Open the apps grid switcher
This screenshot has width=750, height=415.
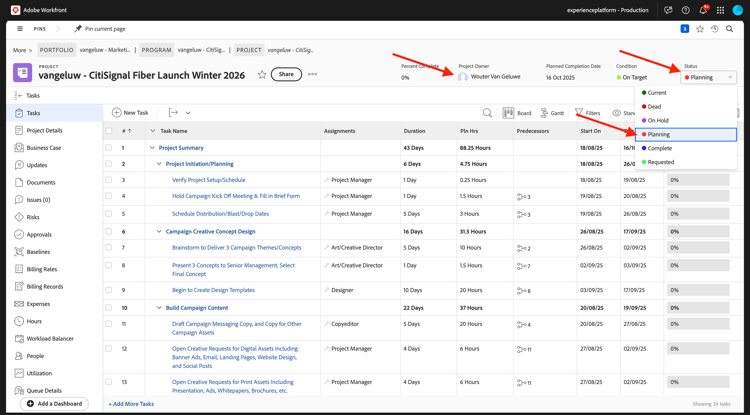pos(720,10)
